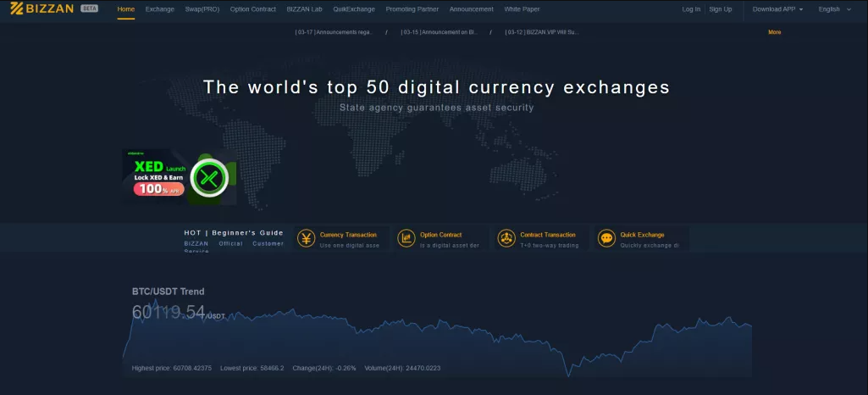
Task: Open the Contract Transaction icon
Action: [x=506, y=238]
